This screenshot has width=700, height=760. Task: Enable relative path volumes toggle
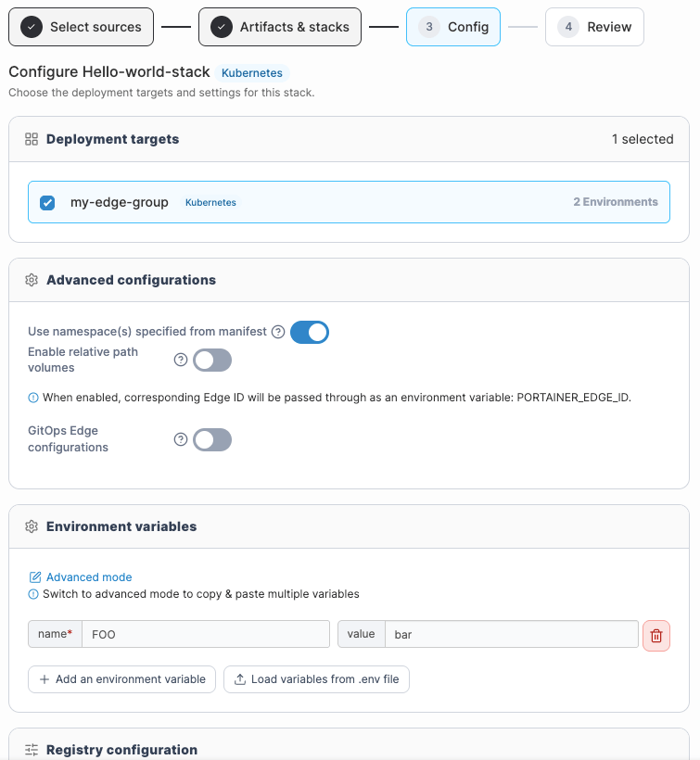coord(212,361)
